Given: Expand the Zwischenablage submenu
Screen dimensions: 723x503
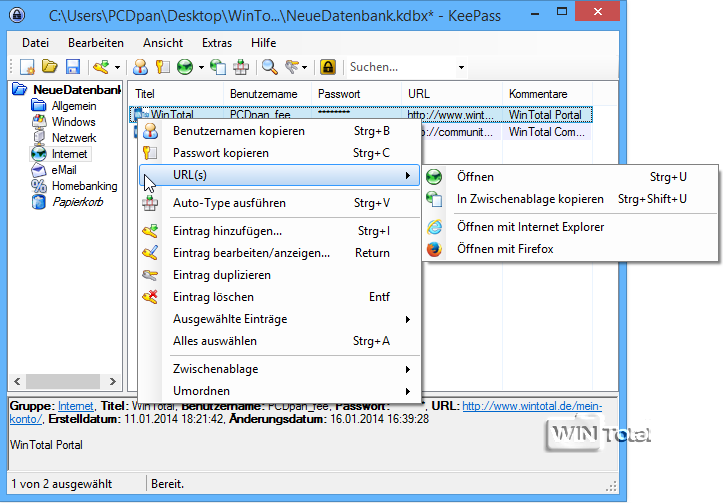Looking at the screenshot, I should click(x=279, y=369).
